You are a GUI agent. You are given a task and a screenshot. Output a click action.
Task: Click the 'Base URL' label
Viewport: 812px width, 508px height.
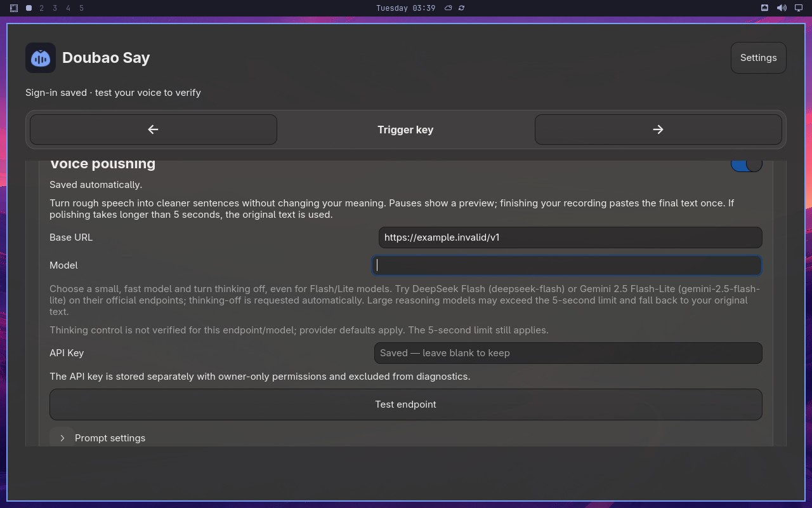[x=71, y=237]
